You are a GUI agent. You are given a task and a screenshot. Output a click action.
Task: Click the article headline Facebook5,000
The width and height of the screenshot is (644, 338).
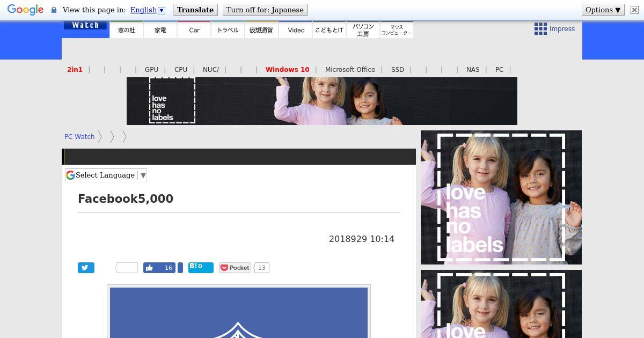[126, 199]
